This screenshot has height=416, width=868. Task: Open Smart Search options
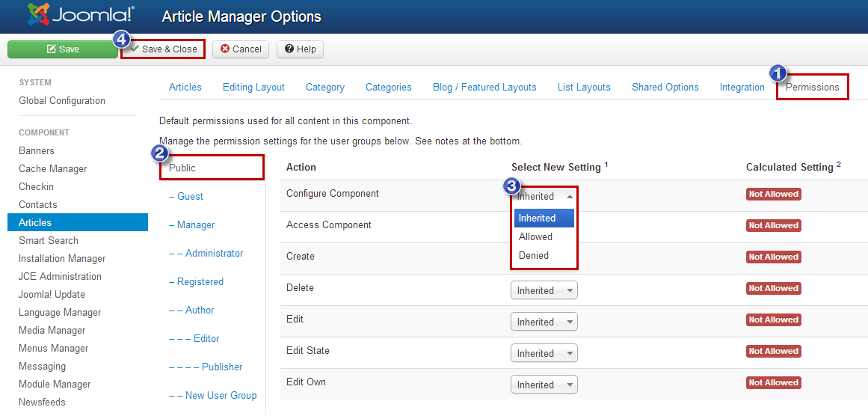point(49,240)
